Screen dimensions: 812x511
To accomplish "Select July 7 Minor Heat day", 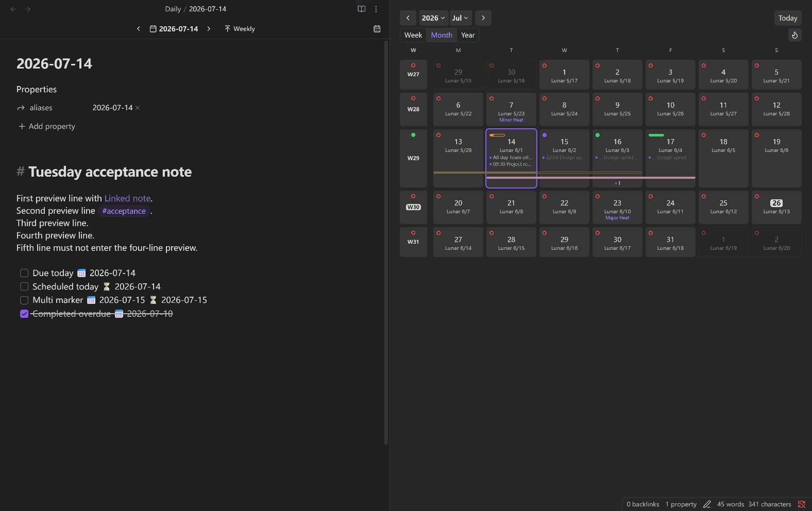I will coord(511,109).
